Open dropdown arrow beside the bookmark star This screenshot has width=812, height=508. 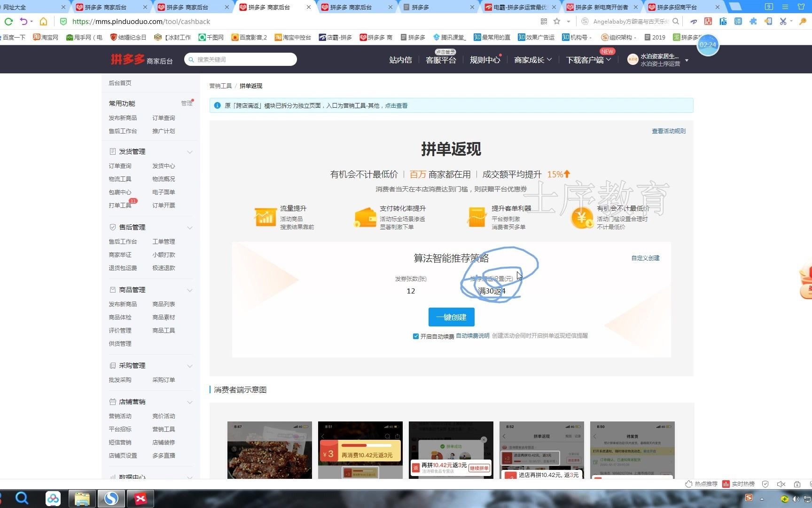coord(569,22)
